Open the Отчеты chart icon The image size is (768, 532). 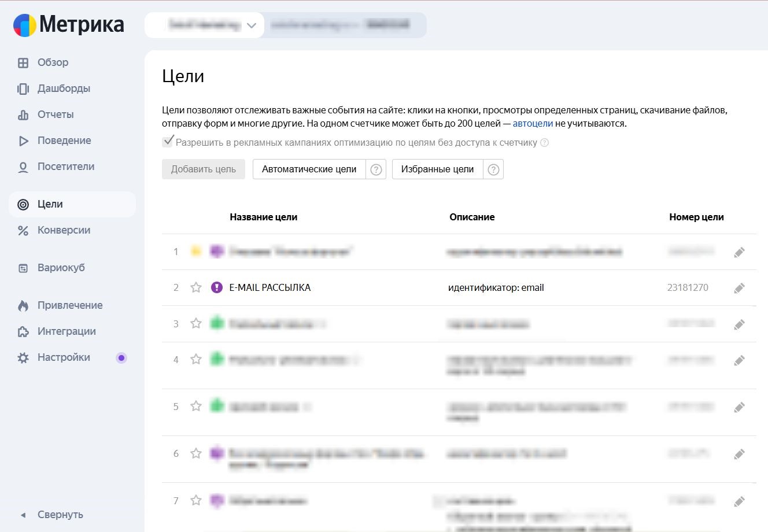pos(23,115)
